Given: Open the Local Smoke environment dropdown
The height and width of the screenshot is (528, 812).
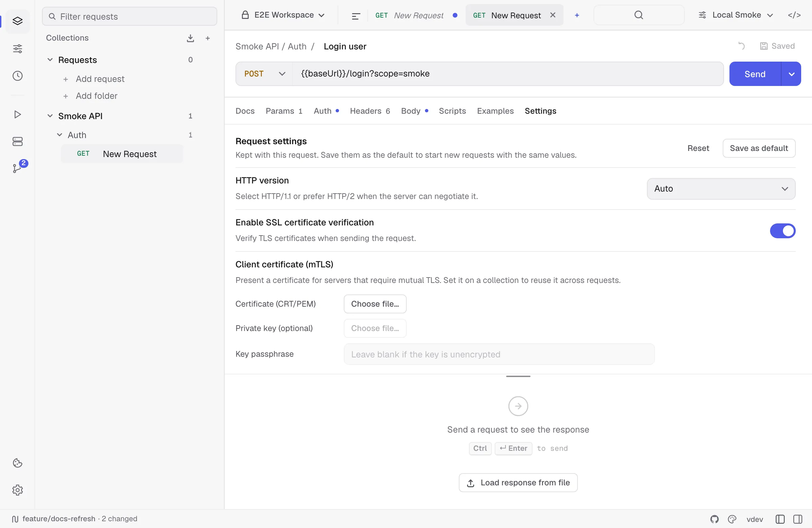Looking at the screenshot, I should [736, 15].
